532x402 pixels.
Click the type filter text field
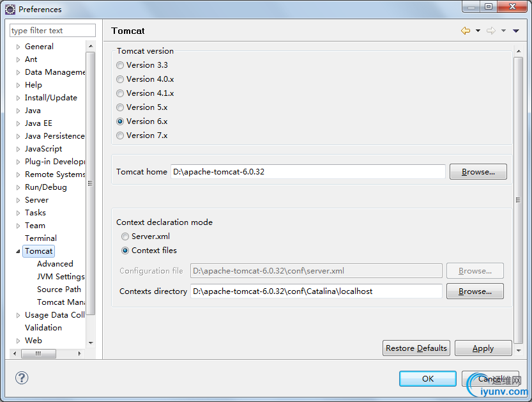click(52, 31)
